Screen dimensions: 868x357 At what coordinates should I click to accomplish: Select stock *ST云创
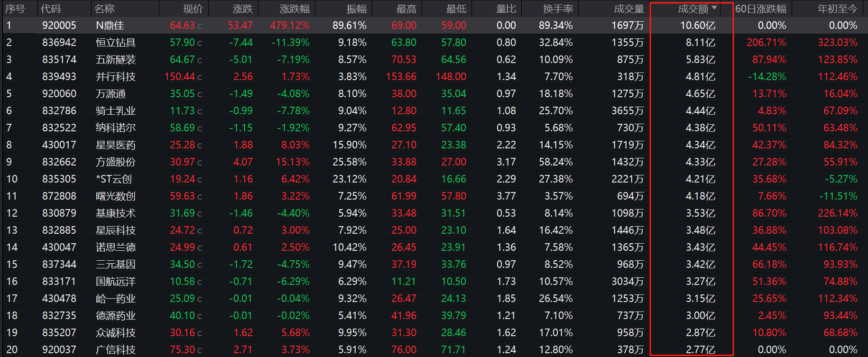coord(114,179)
